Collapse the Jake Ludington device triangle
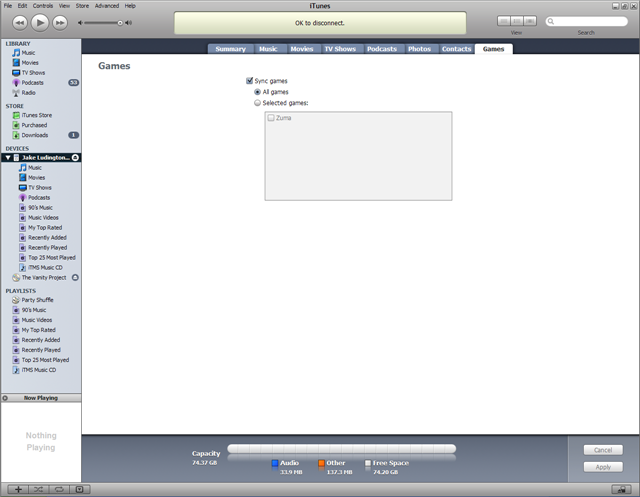Image resolution: width=640 pixels, height=497 pixels. tap(8, 158)
